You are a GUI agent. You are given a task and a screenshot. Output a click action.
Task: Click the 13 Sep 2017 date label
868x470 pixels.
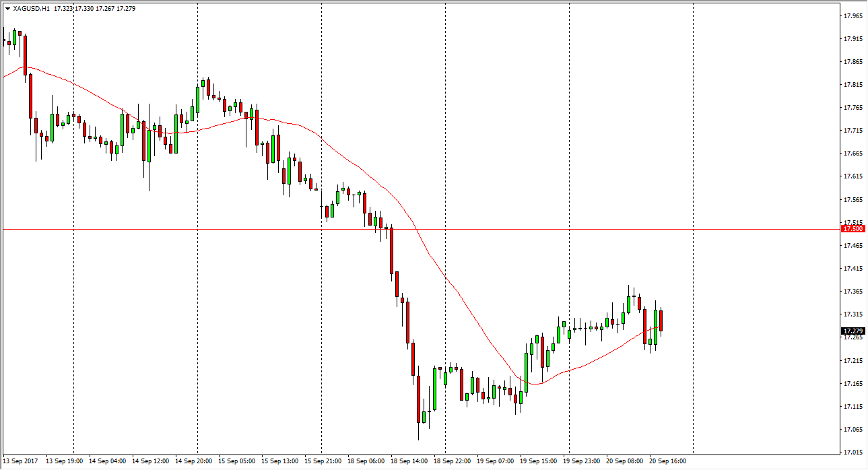(x=21, y=462)
